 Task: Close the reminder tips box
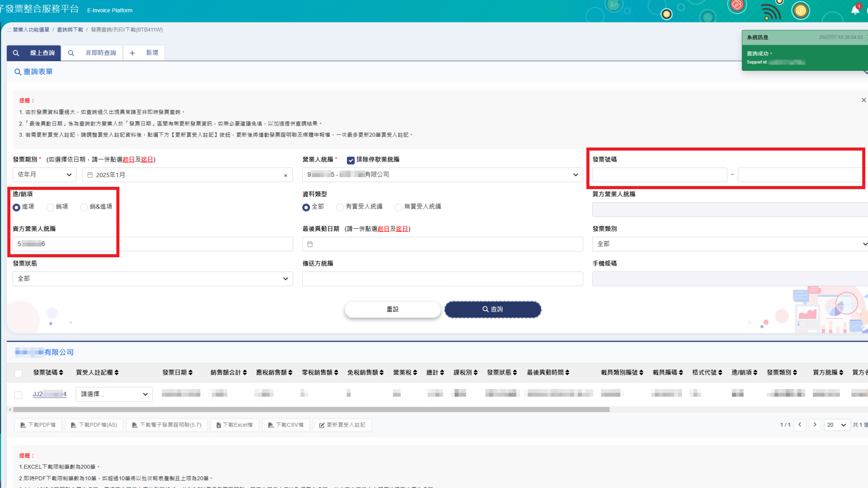[x=863, y=100]
